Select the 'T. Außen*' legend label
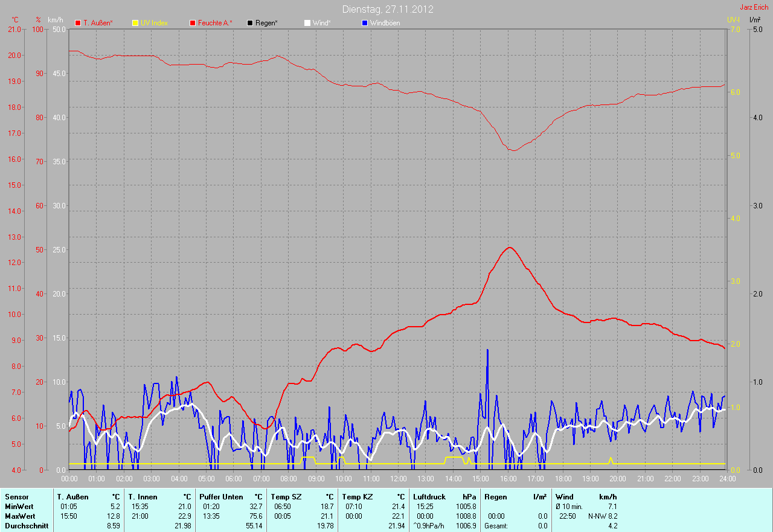This screenshot has height=532, width=773. (98, 23)
